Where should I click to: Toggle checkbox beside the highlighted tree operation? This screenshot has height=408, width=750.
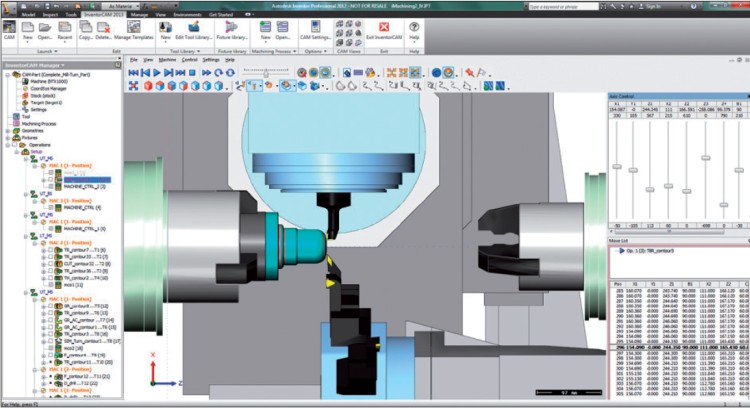[51, 180]
